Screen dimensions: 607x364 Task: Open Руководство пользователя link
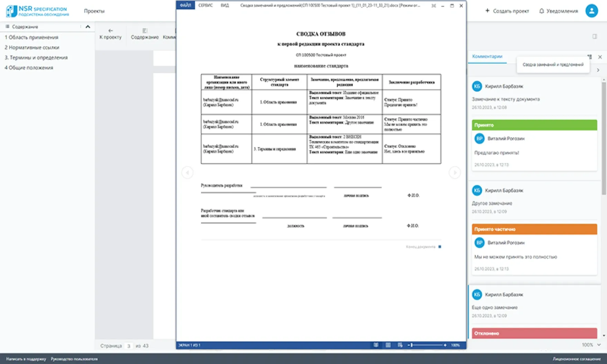click(x=74, y=359)
